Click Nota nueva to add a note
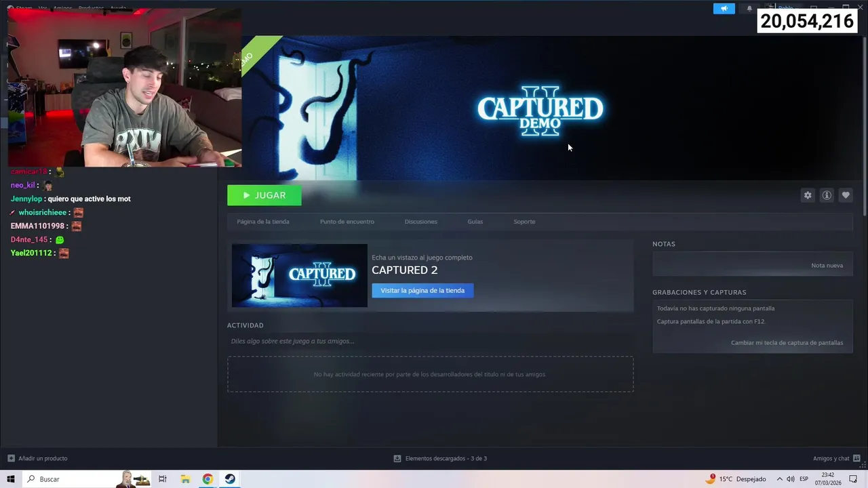868x488 pixels. pyautogui.click(x=827, y=265)
